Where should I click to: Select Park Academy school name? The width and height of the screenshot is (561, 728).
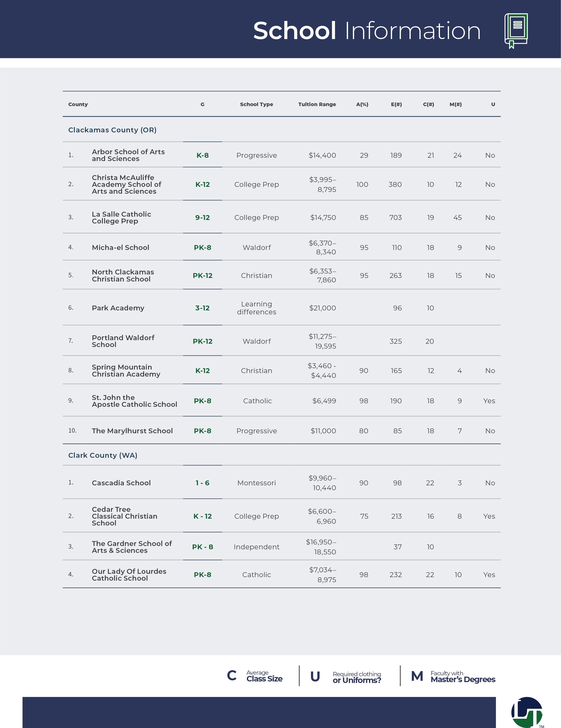coord(118,308)
